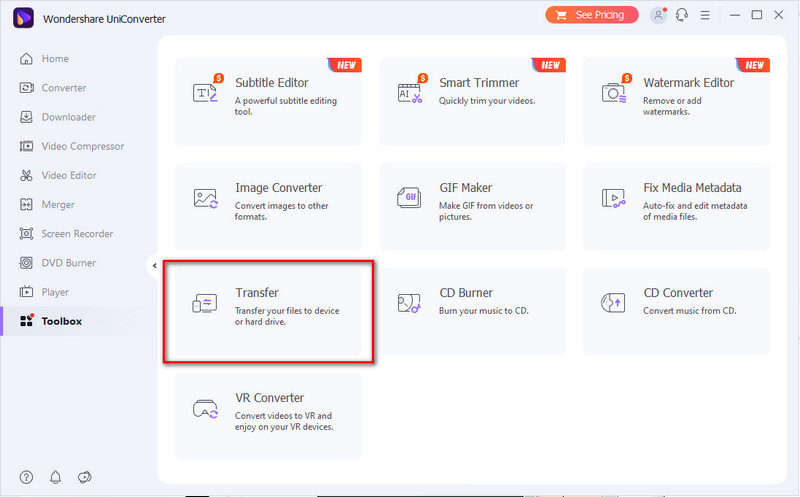The width and height of the screenshot is (800, 497).
Task: Select the CD Burner title
Action: (x=466, y=293)
